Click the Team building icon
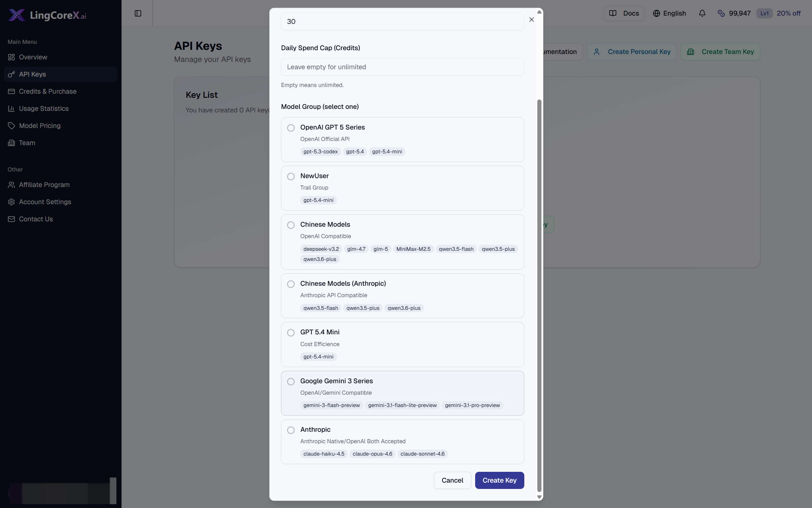This screenshot has width=812, height=508. click(x=11, y=143)
